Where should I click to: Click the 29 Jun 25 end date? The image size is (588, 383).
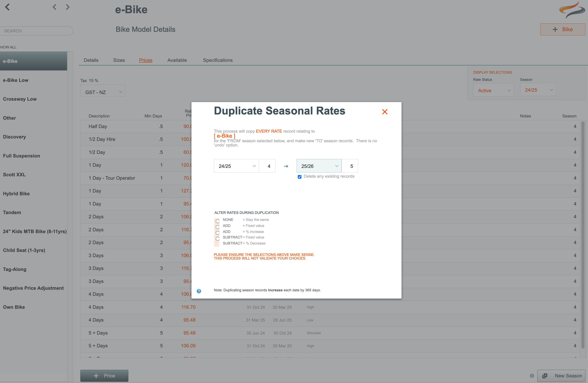282,320
